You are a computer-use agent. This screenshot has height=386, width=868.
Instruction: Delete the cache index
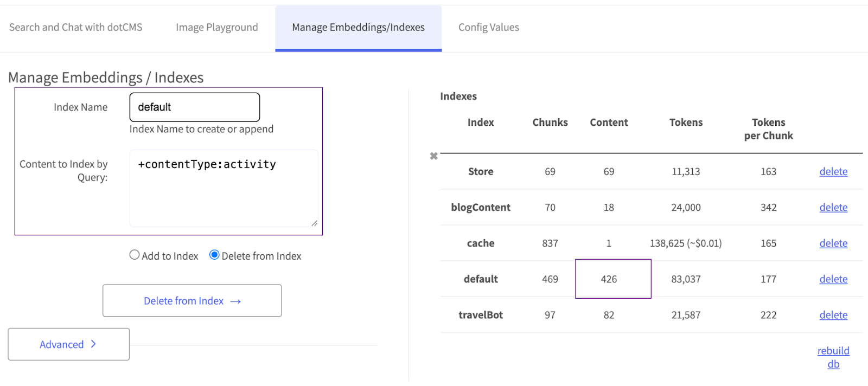coord(833,243)
